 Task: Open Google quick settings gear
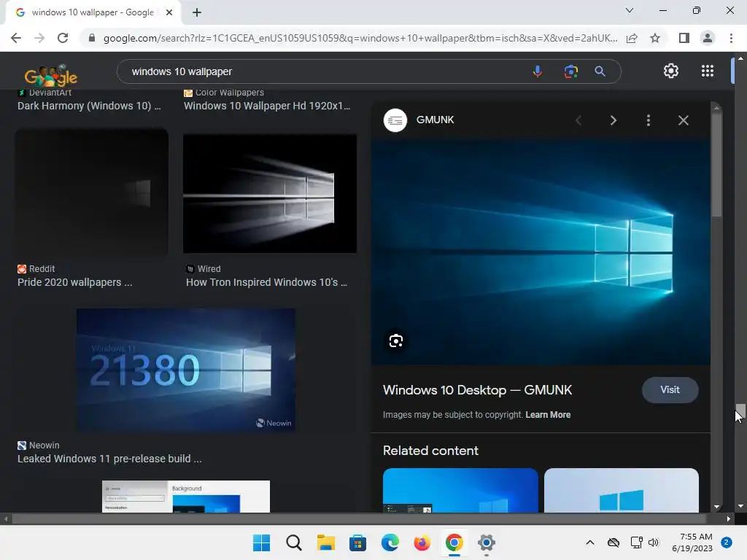(x=671, y=71)
